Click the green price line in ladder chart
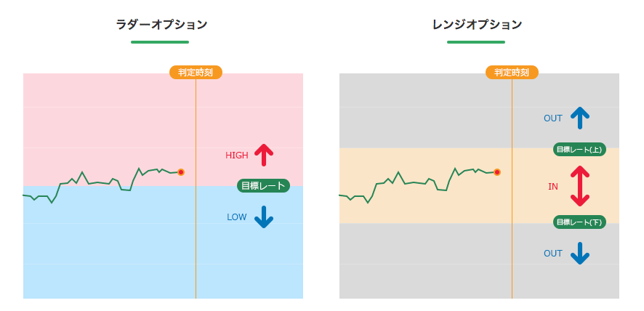The height and width of the screenshot is (311, 644). [x=102, y=183]
